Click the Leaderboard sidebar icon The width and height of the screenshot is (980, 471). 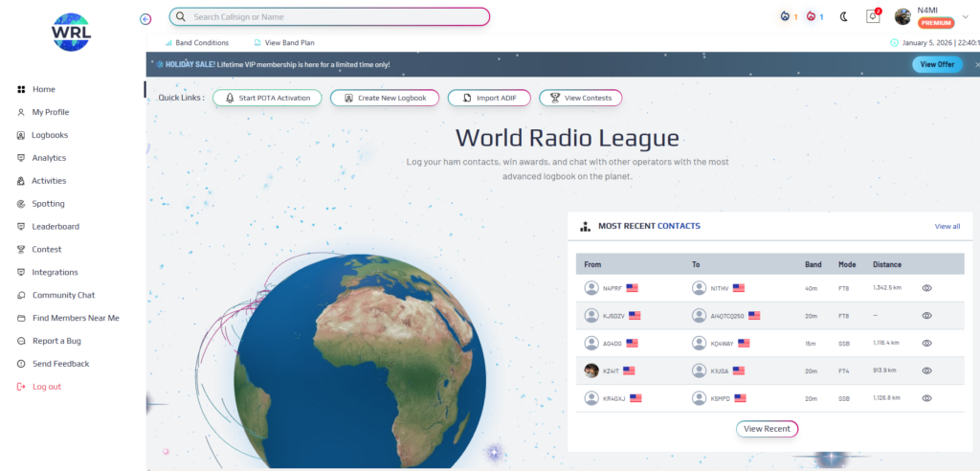coord(21,227)
